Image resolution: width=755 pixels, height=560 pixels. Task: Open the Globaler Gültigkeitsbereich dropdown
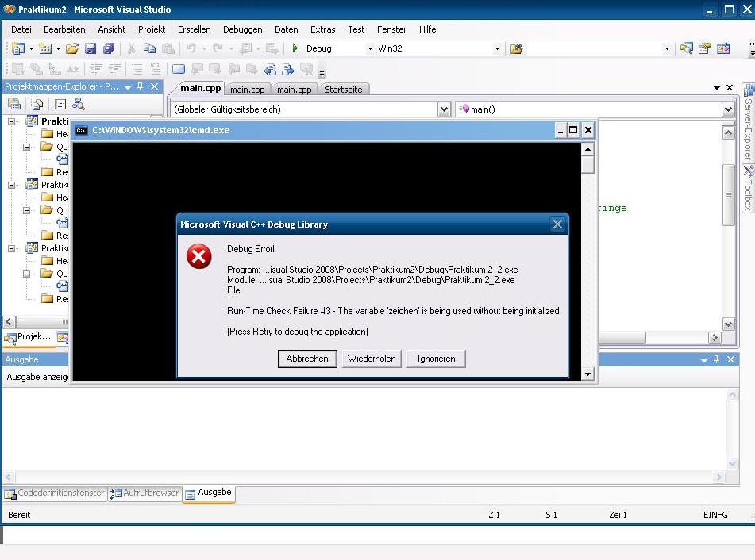(x=444, y=109)
